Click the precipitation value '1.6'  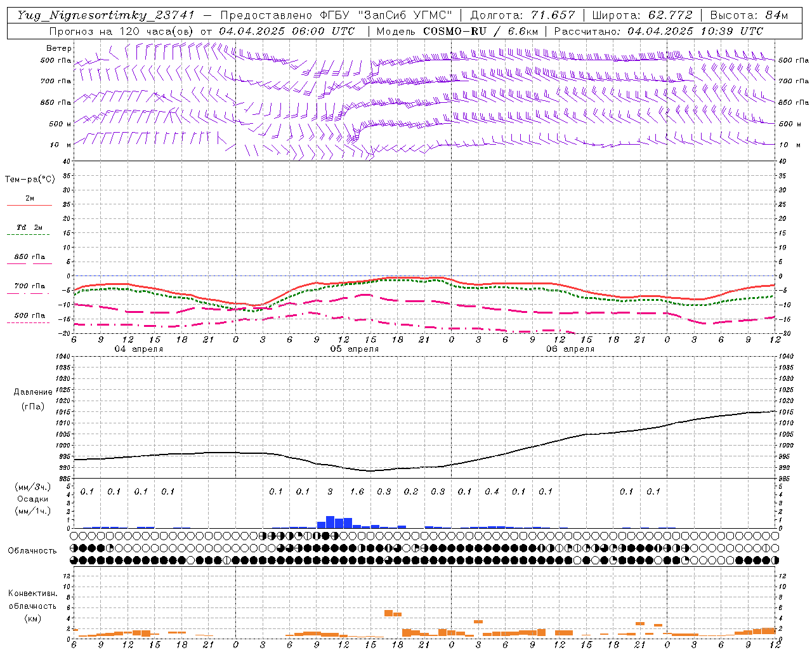click(x=357, y=492)
